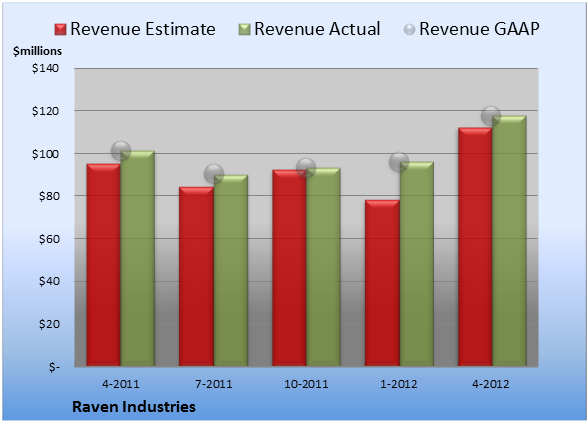Click the Raven Industries title text
The height and width of the screenshot is (422, 588).
click(134, 407)
